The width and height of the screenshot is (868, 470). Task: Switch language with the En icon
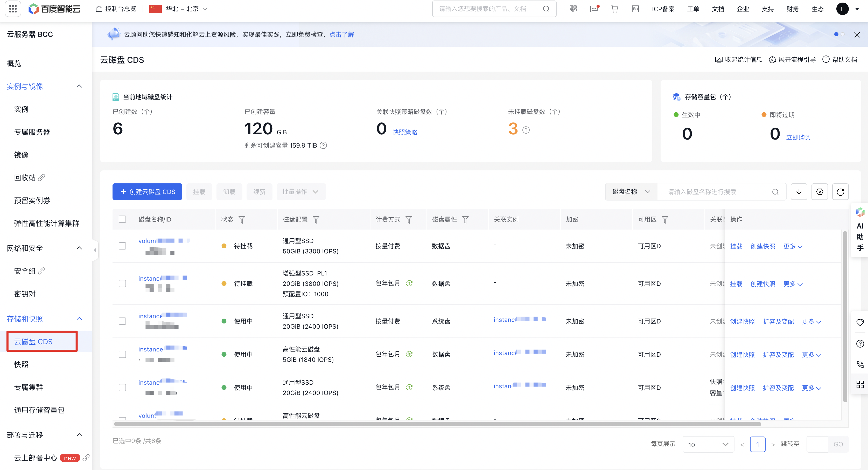pos(635,9)
